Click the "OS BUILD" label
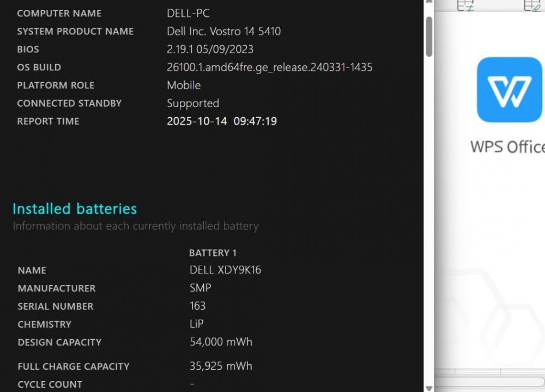Screen dimensions: 545x392 click(39, 68)
